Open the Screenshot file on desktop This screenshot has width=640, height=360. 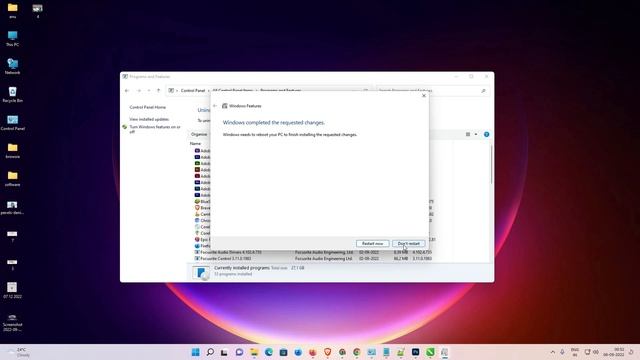[12, 322]
